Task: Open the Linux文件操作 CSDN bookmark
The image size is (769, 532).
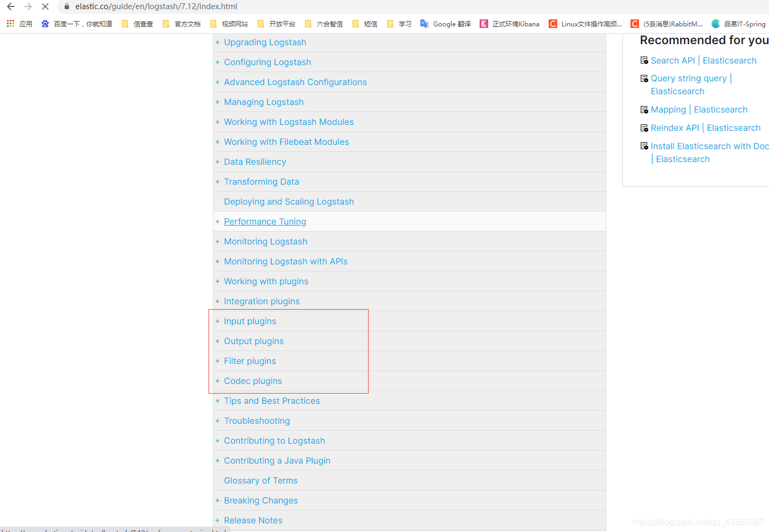Action: click(x=585, y=24)
